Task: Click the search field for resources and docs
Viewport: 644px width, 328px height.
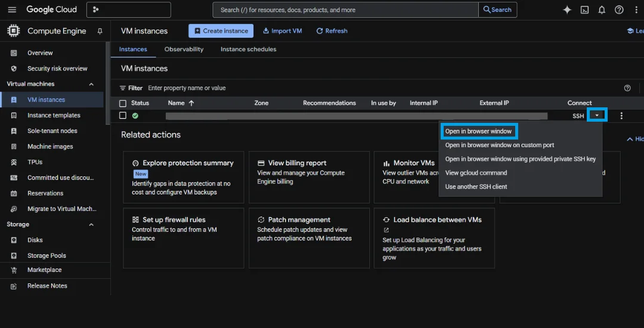Action: (x=345, y=10)
